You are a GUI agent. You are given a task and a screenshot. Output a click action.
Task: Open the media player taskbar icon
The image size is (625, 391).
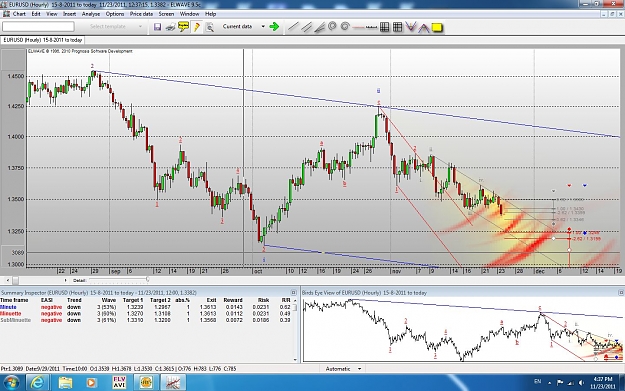[91, 383]
